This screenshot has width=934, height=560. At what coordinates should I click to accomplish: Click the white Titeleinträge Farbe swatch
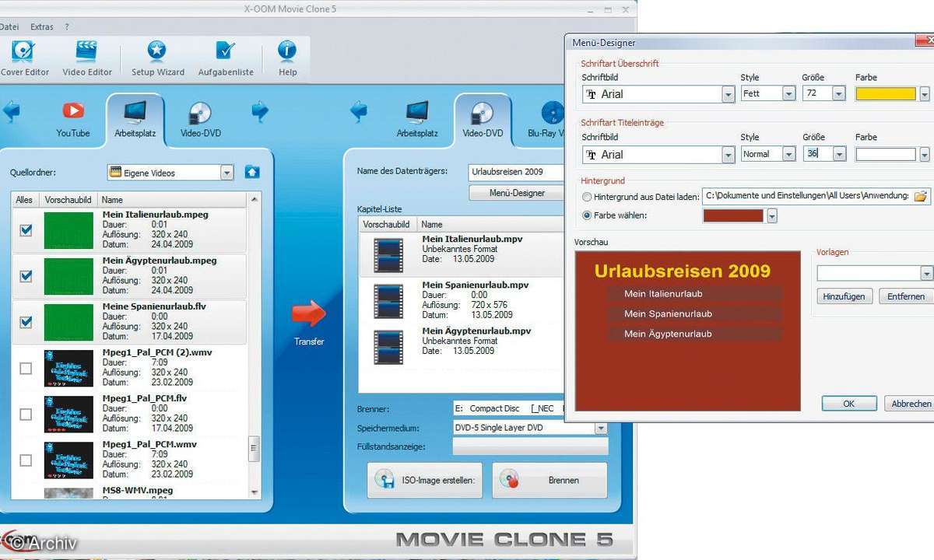tap(886, 154)
